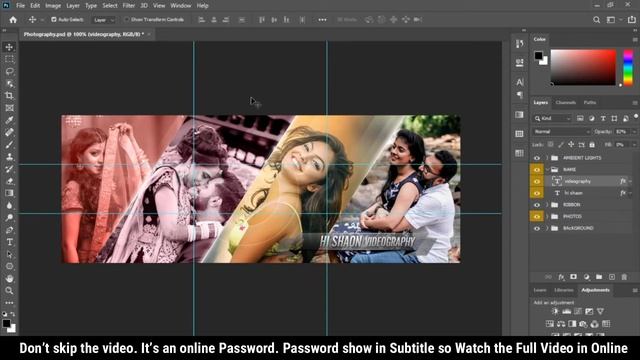640x360 pixels.
Task: Open the Character panel icon
Action: pyautogui.click(x=520, y=82)
